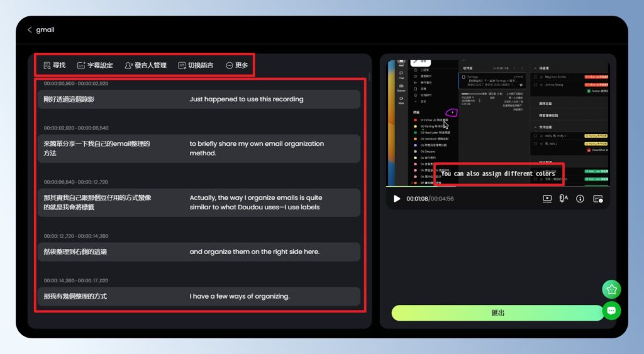
Task: Toggle the subtitle display icon in player
Action: pos(597,199)
